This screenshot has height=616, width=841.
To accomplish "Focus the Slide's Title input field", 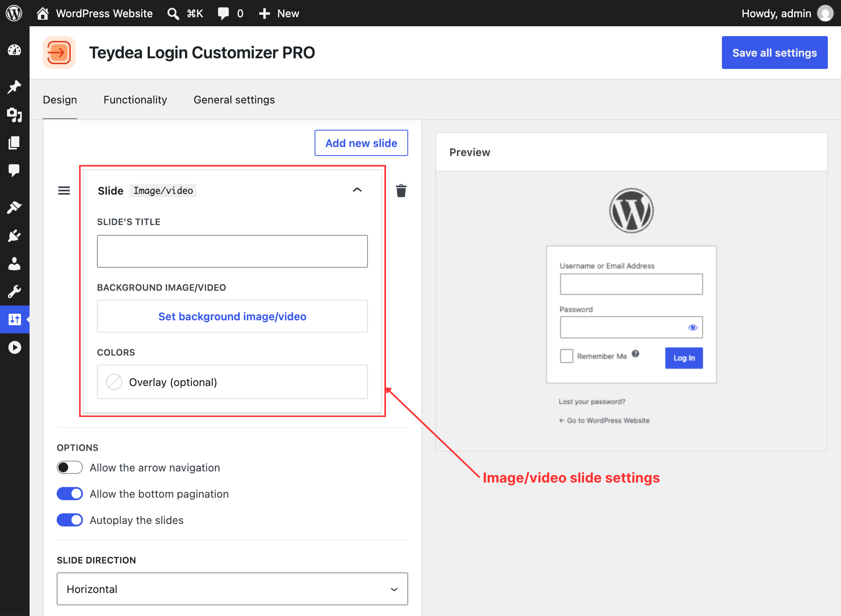I will pyautogui.click(x=232, y=251).
